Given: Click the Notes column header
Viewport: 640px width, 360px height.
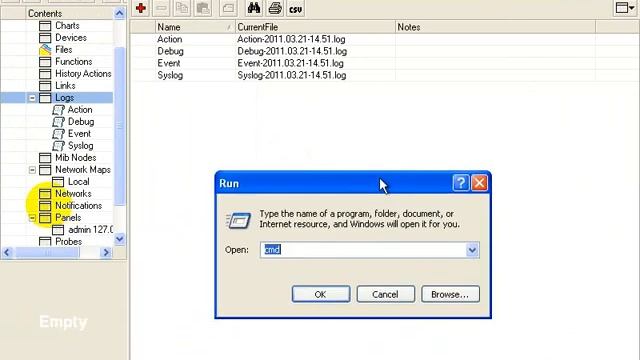Looking at the screenshot, I should pos(496,27).
